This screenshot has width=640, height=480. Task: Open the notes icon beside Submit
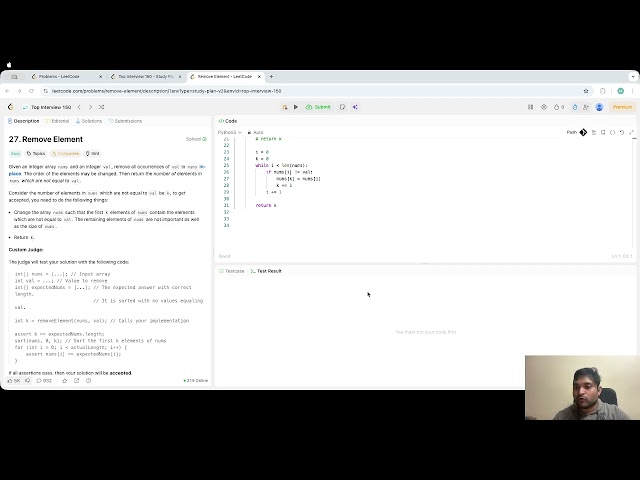click(x=342, y=107)
